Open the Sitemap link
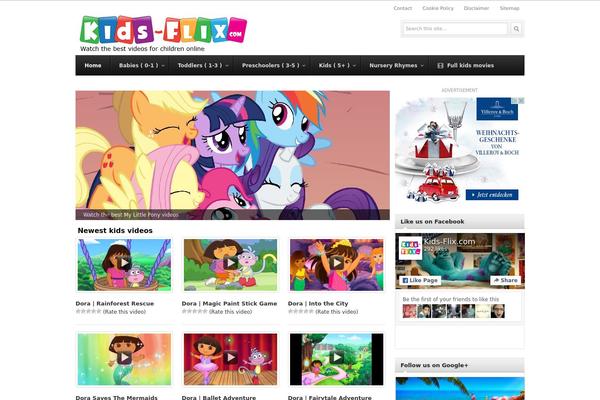 (509, 8)
